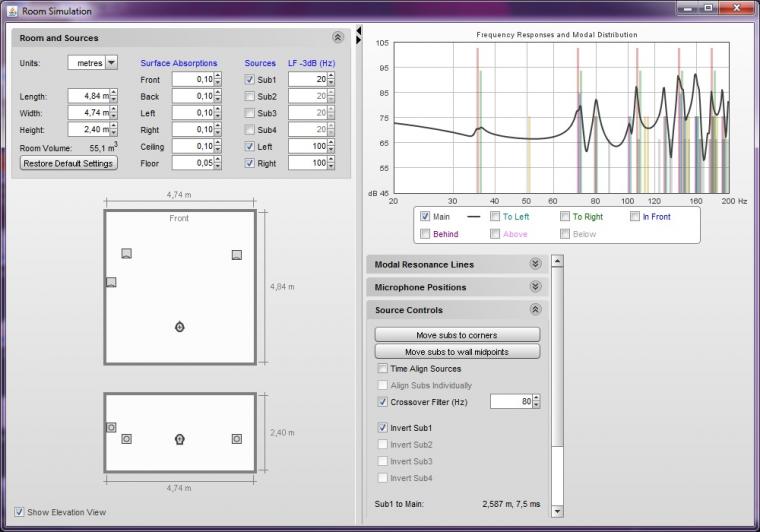The width and height of the screenshot is (760, 532).
Task: Expand the Microphone Positions section
Action: coord(535,287)
